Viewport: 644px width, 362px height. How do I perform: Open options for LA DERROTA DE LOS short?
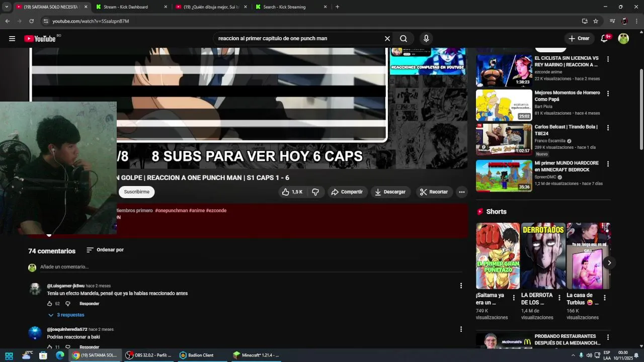[559, 298]
